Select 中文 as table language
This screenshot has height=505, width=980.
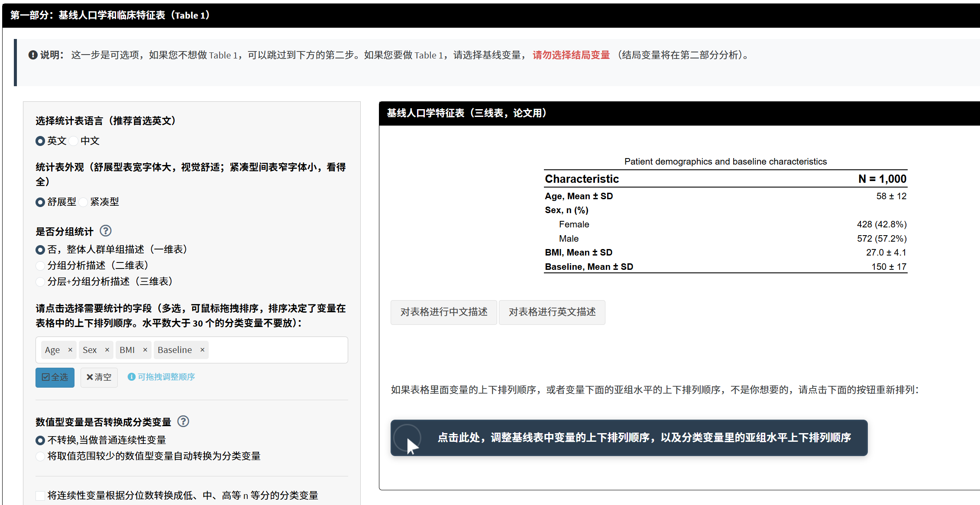[x=74, y=141]
